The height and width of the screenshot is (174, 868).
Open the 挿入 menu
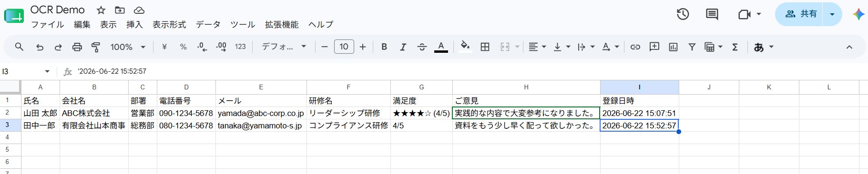point(134,24)
